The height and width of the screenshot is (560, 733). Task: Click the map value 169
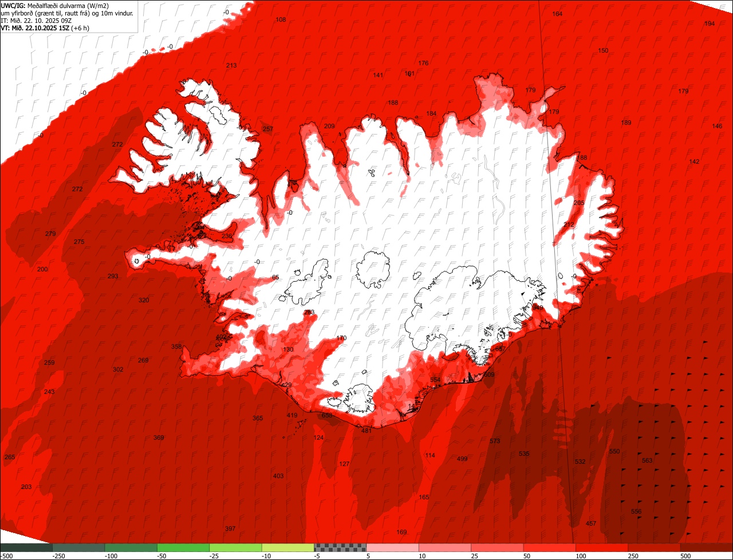(x=401, y=532)
